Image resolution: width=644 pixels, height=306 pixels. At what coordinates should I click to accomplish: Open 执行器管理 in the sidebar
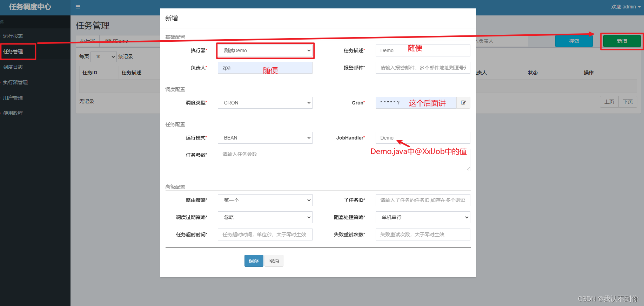point(15,82)
